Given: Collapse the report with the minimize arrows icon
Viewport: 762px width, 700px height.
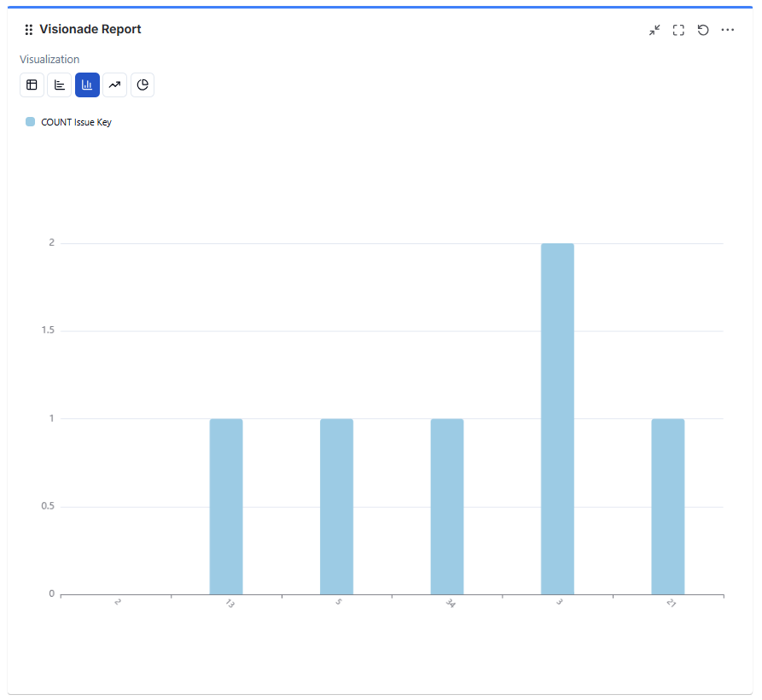Looking at the screenshot, I should (654, 30).
